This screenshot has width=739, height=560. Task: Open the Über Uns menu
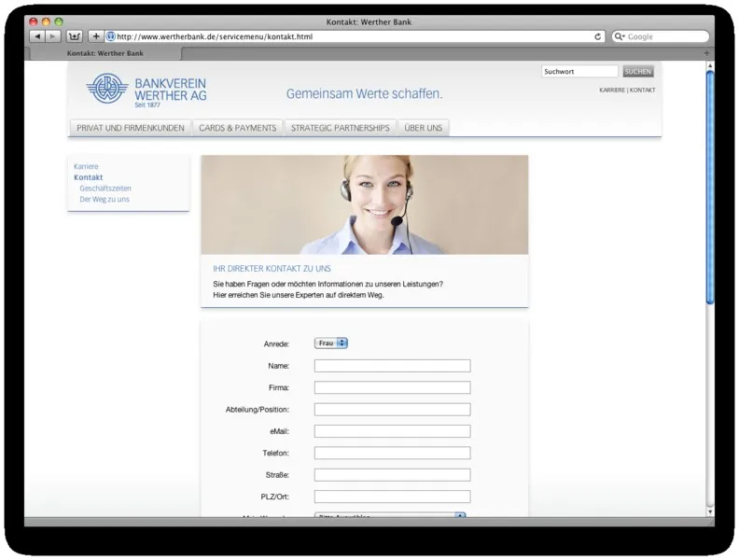[x=424, y=128]
